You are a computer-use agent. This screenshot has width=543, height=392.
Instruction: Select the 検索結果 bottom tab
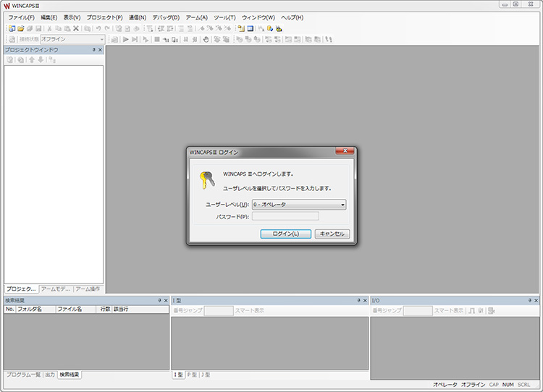pos(70,375)
